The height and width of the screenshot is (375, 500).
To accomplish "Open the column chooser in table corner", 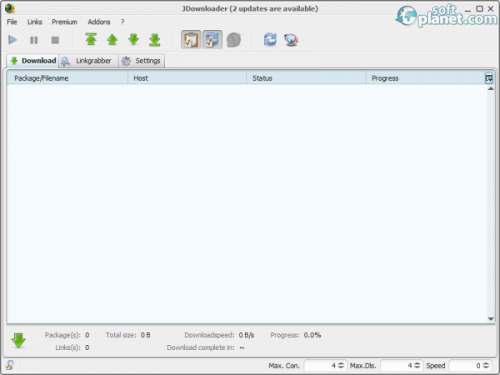I will point(489,78).
